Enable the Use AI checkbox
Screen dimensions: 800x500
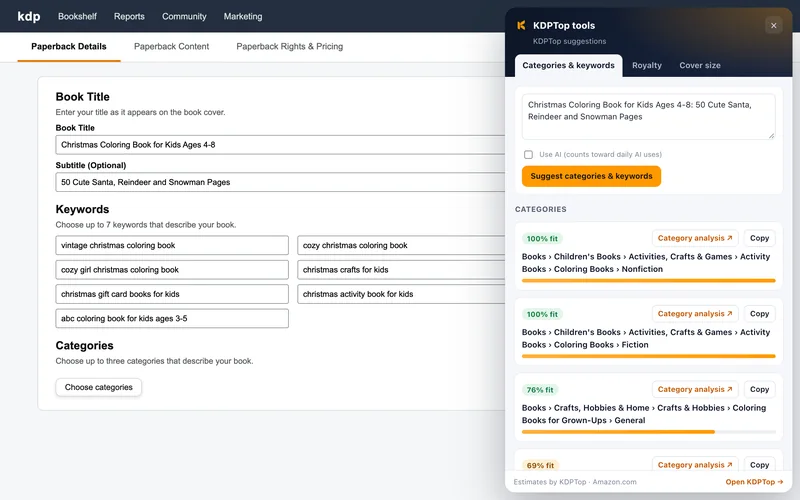pos(528,155)
